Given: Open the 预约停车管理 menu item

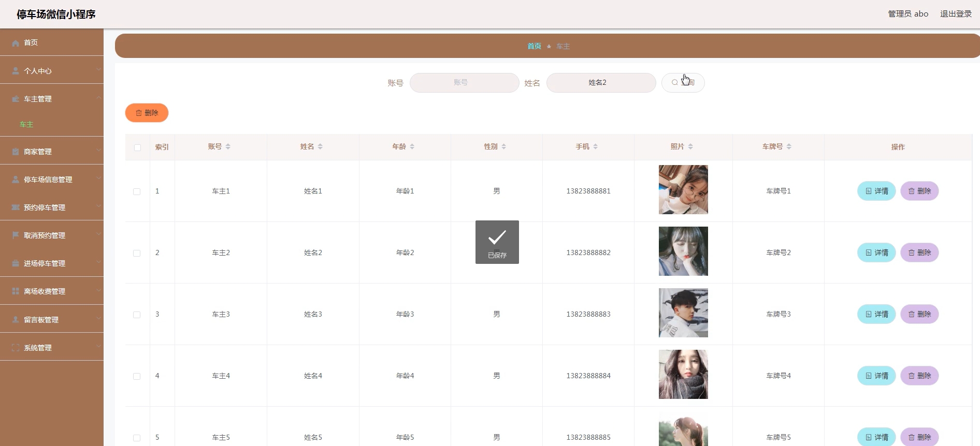Looking at the screenshot, I should pyautogui.click(x=52, y=207).
